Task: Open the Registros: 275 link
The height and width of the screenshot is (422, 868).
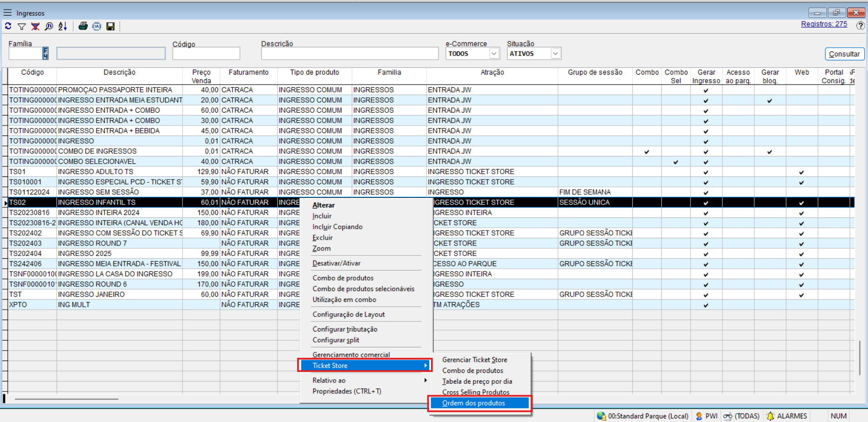Action: coord(824,24)
